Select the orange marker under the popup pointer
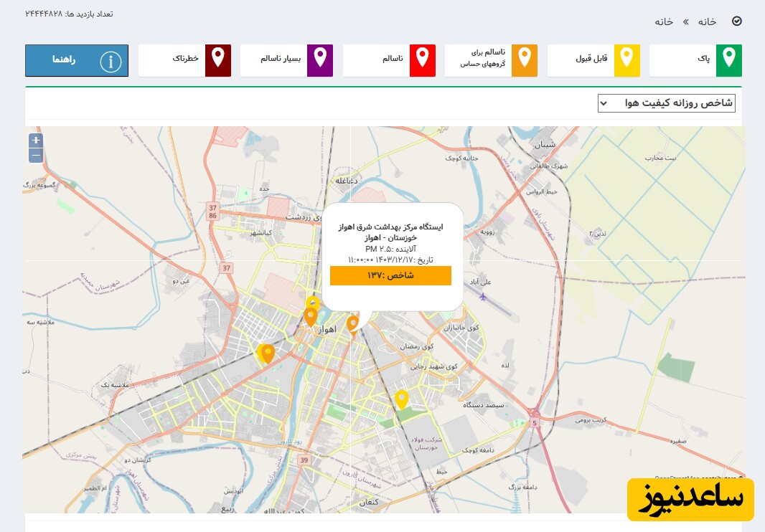765x532 pixels. coord(353,324)
